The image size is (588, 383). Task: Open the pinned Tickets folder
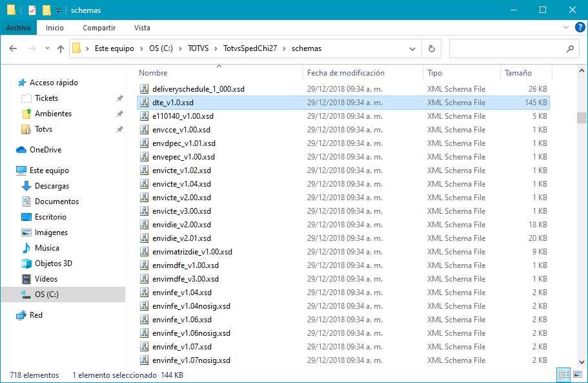click(x=46, y=98)
